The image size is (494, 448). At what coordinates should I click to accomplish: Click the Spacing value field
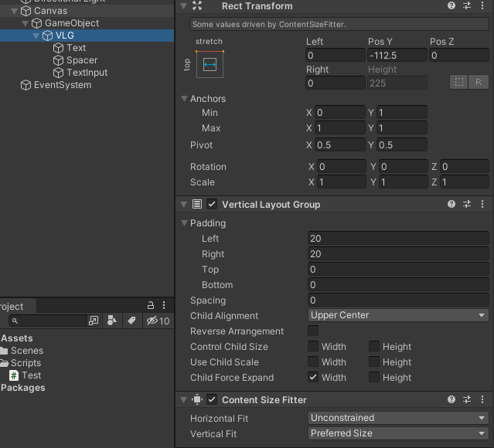[x=398, y=300]
